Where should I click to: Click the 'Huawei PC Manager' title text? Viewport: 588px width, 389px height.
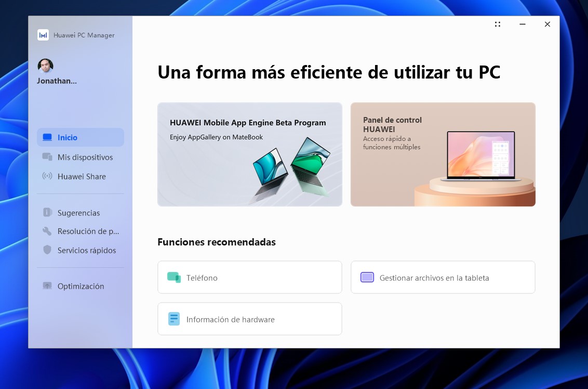84,35
